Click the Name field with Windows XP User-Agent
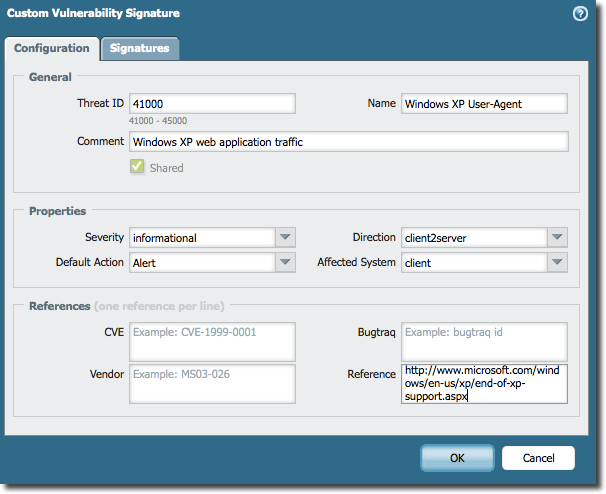This screenshot has width=606, height=494. (484, 104)
